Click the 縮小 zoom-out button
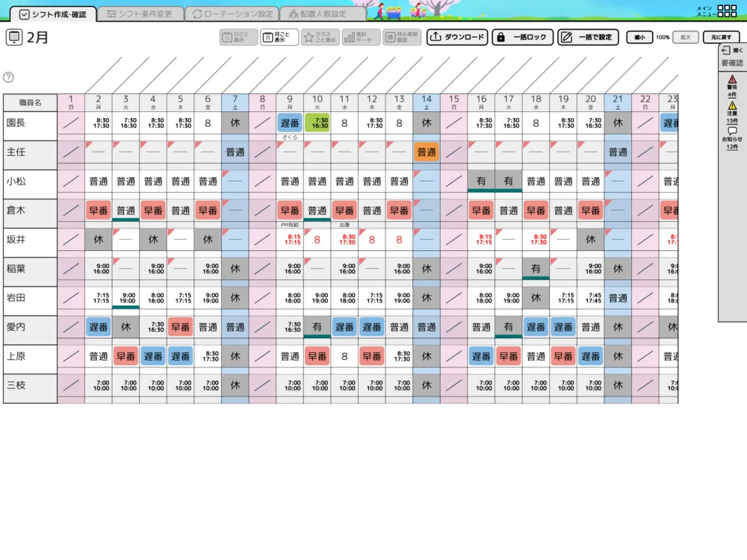This screenshot has width=747, height=560. click(x=639, y=37)
